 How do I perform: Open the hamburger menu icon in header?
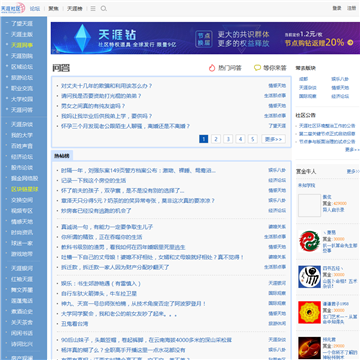pyautogui.click(x=93, y=9)
